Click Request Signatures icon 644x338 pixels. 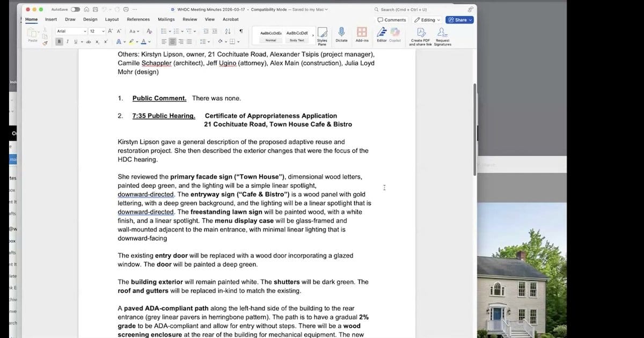(443, 35)
